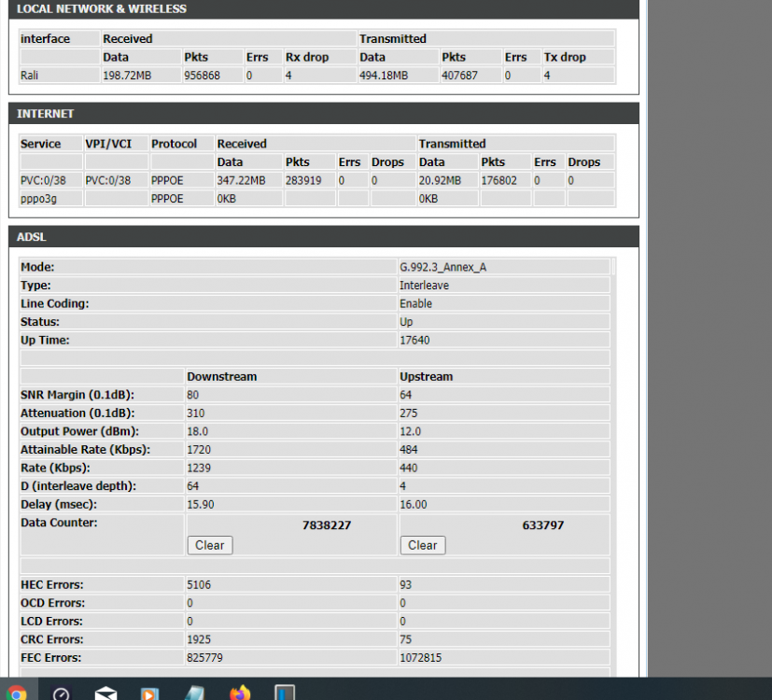
Task: Click the PVC:0/38 service name cell
Action: pos(43,180)
